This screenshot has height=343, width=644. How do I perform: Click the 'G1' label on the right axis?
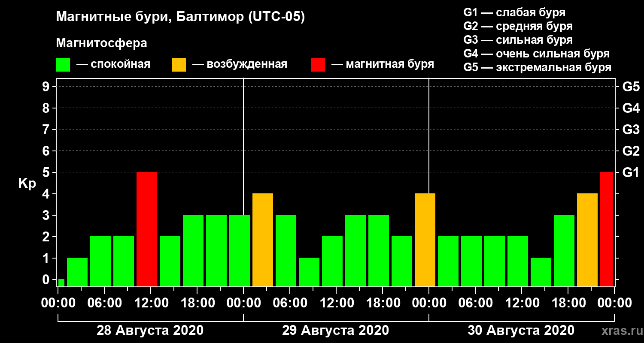pyautogui.click(x=631, y=172)
